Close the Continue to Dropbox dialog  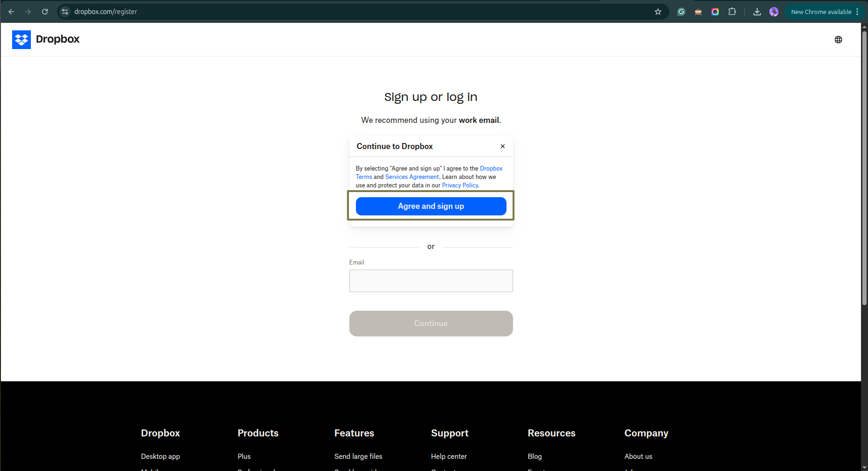[503, 146]
